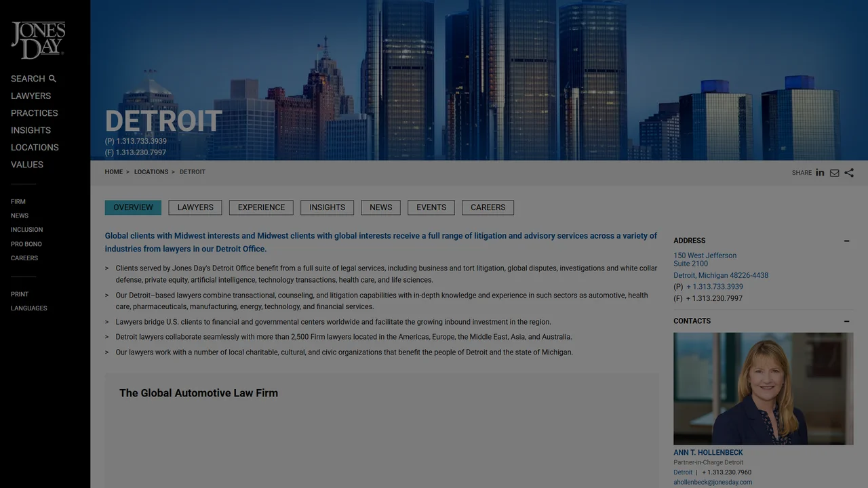Screen dimensions: 868x488
Task: Click the hero fax number 1.313.230.7997
Action: [141, 152]
